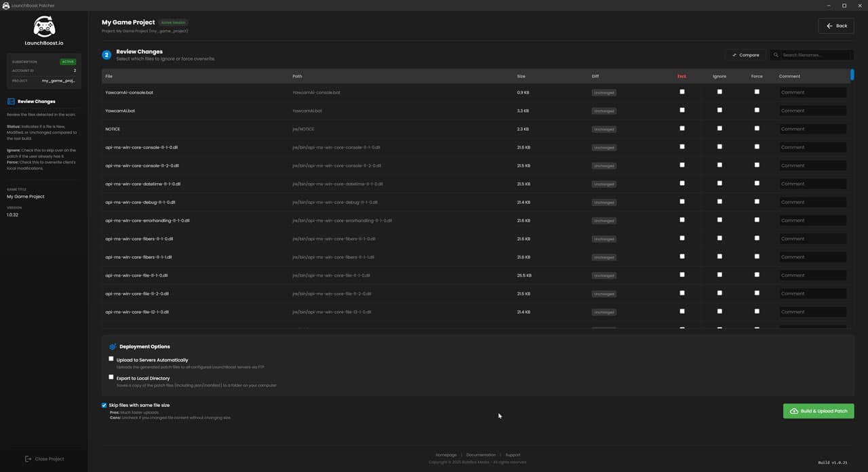Click the project value my_game_proj...
Viewport: 868px width, 472px height.
pos(58,81)
